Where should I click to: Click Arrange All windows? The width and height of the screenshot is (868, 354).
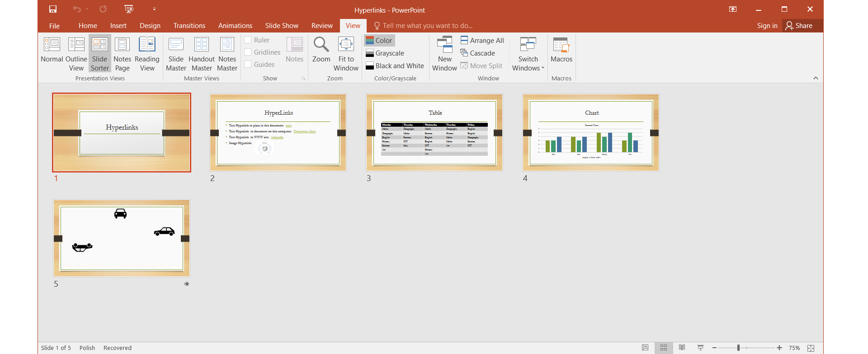point(482,40)
